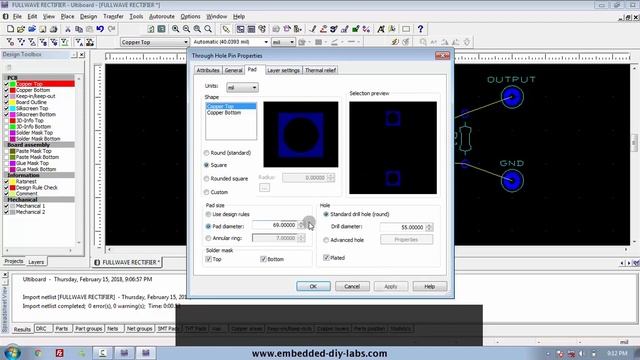Click the board view icon after the tag icon
Viewport: 640px width, 360px height.
(240, 29)
